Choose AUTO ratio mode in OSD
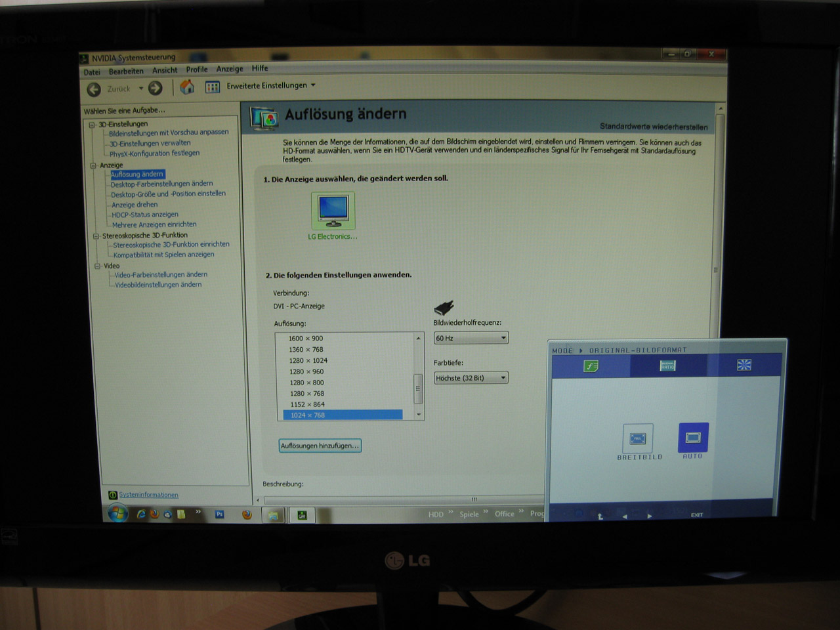 click(693, 437)
